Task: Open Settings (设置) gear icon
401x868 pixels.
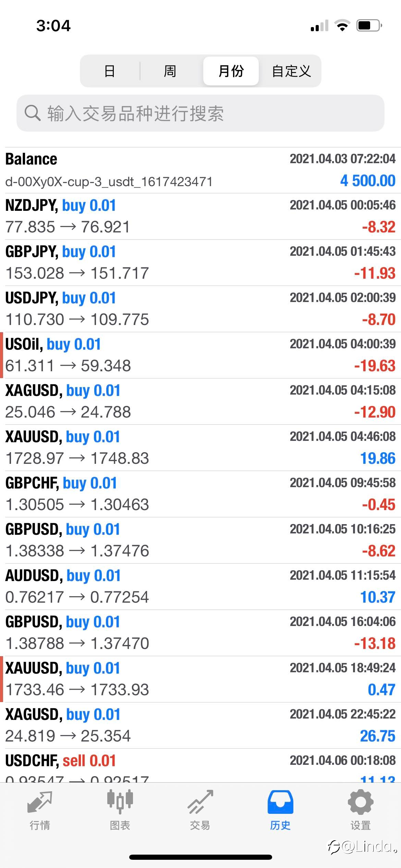Action: pyautogui.click(x=361, y=802)
